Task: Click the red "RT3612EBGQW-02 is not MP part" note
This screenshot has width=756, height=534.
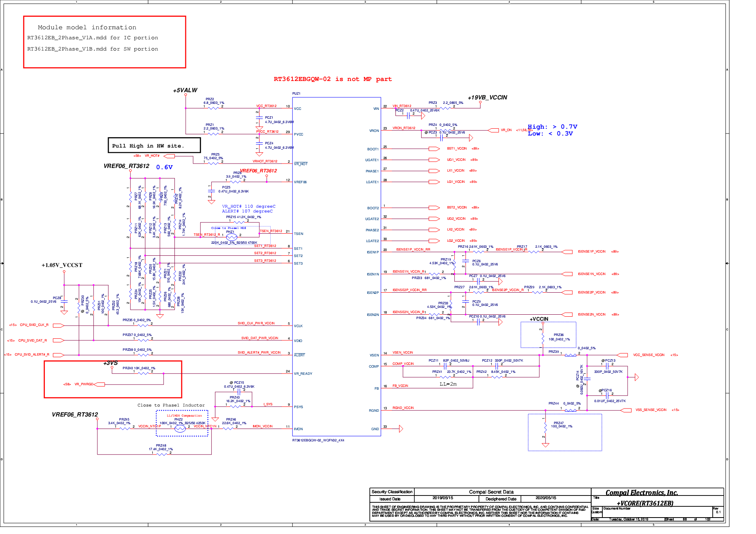Action: point(332,79)
